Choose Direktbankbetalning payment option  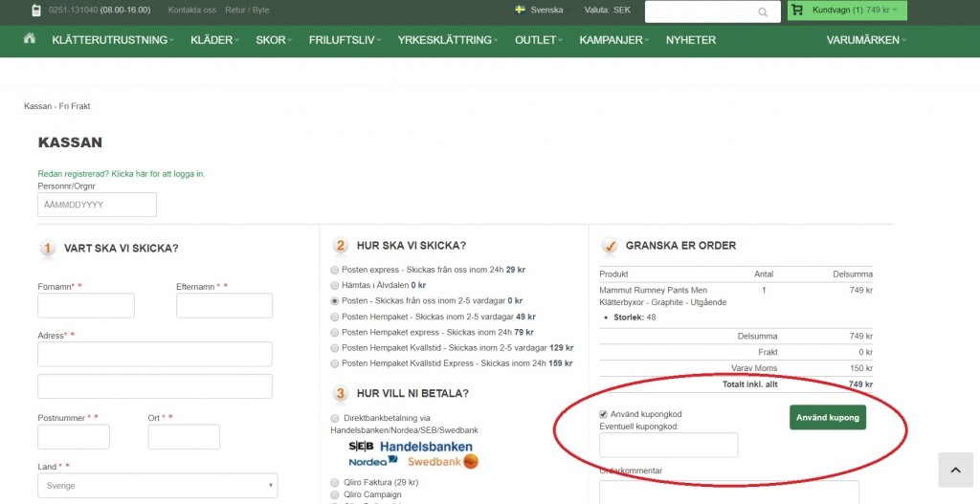coord(335,418)
